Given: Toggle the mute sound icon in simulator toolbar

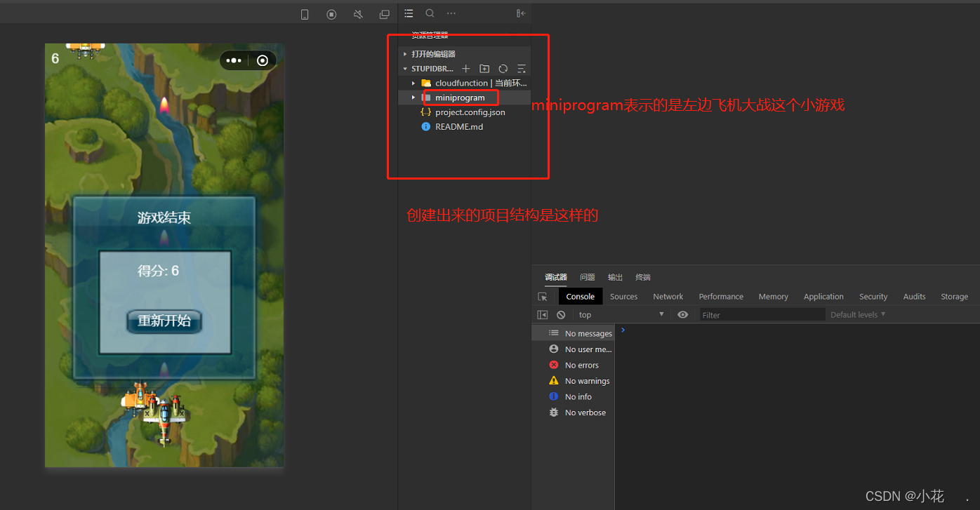Looking at the screenshot, I should (x=358, y=14).
